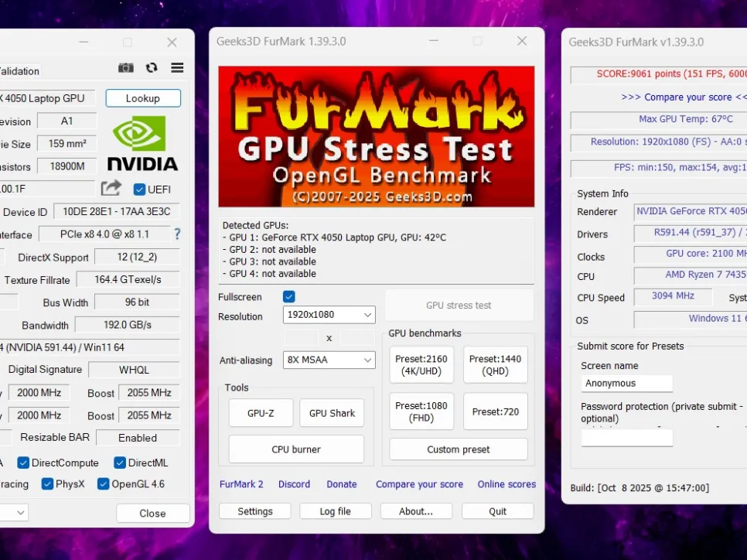Click the GPU-Z refresh icon
The height and width of the screenshot is (560, 747).
(x=152, y=68)
